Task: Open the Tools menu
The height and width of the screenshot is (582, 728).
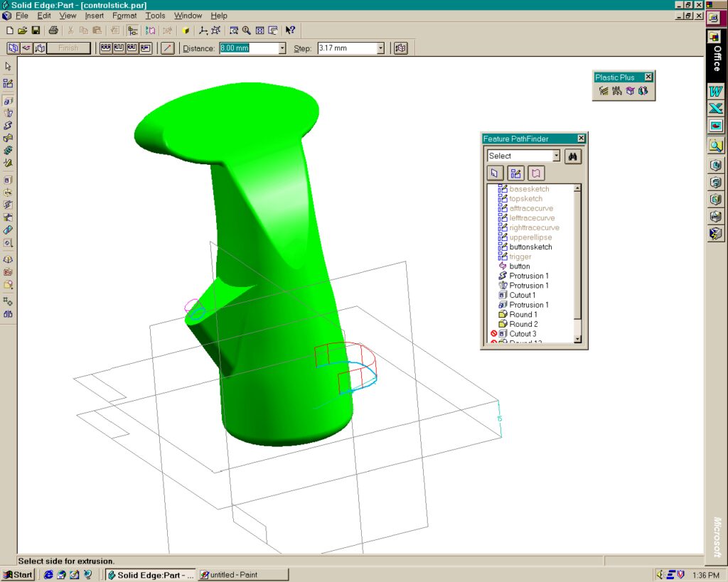Action: tap(155, 16)
